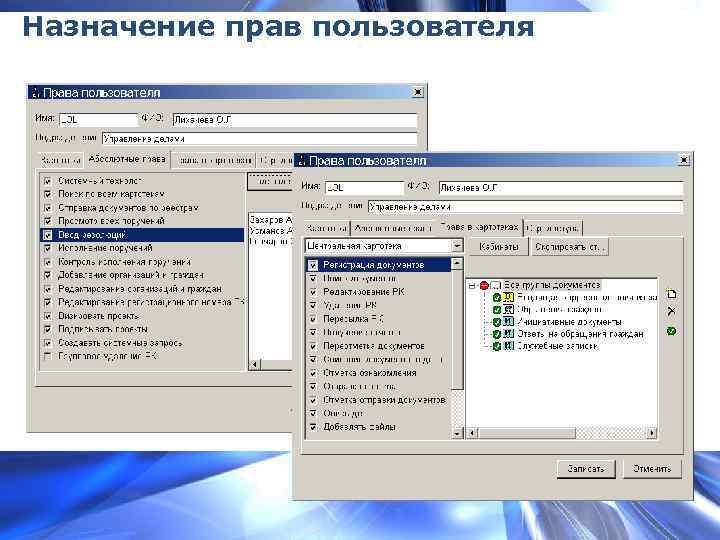
Task: Click document type icon of Инициативные документы row
Action: tap(508, 321)
